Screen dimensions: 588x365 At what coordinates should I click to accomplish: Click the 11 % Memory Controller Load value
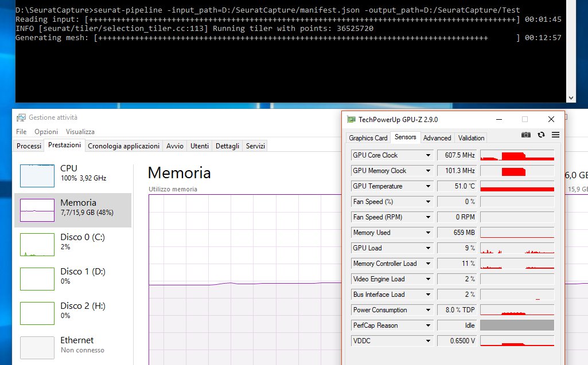(x=457, y=264)
